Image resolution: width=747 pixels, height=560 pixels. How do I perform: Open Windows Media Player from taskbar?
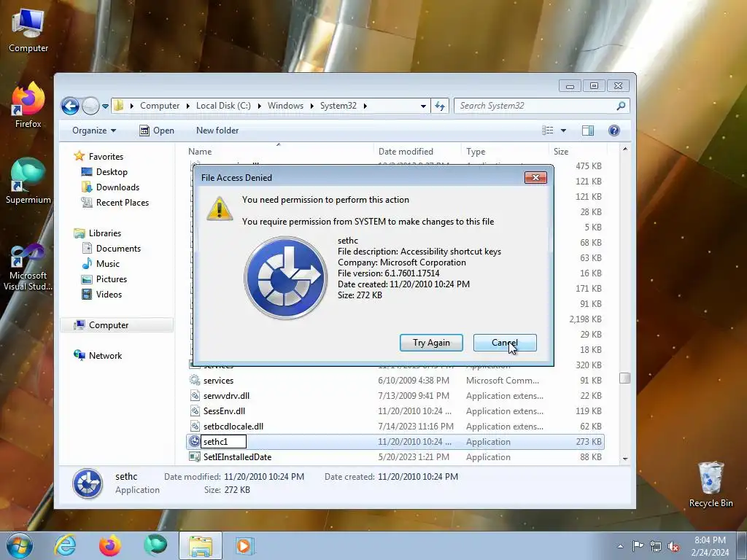[245, 545]
